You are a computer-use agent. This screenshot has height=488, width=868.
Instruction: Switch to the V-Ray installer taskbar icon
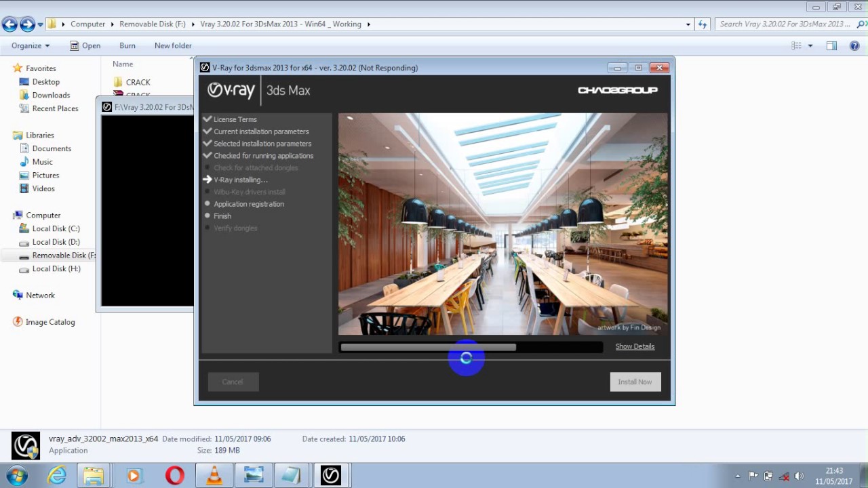click(x=331, y=476)
